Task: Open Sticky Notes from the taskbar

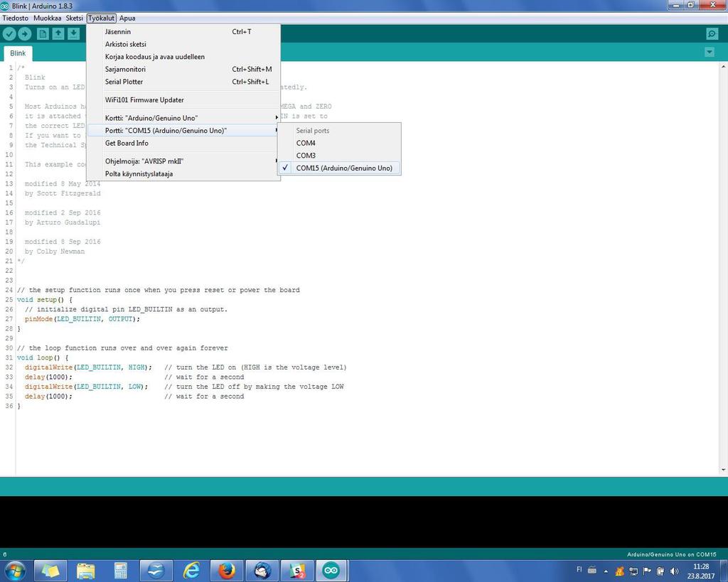Action: pos(50,571)
